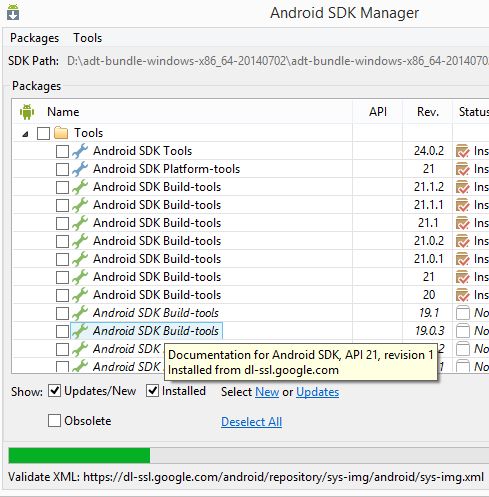This screenshot has height=497, width=489.
Task: Click not-installed status icon for rev 19.1
Action: pos(463,313)
